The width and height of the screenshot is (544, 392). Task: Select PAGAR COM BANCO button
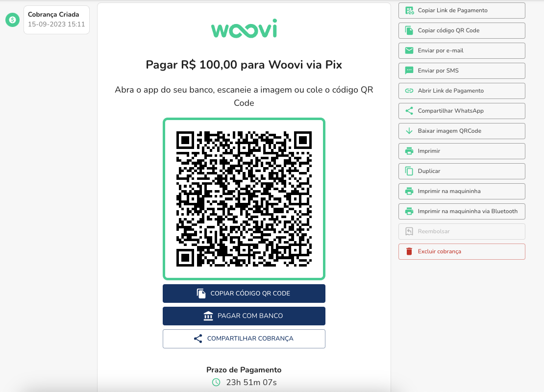(x=244, y=316)
